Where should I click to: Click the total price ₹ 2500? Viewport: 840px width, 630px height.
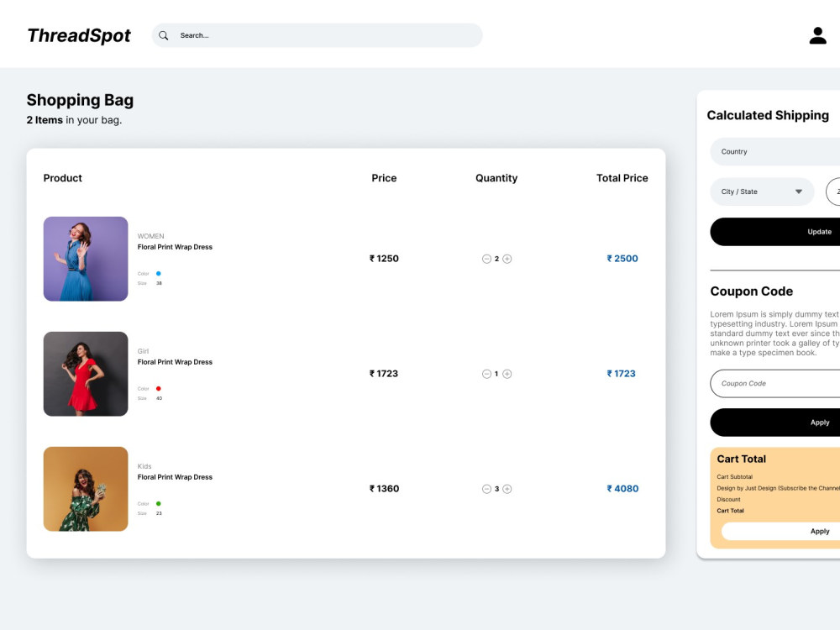[622, 259]
